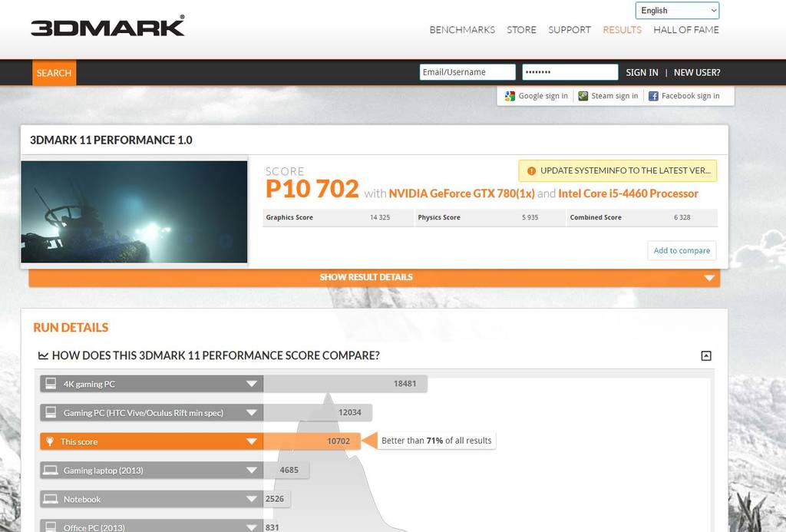Click the 4685 Gaming laptop score value
Image resolution: width=786 pixels, height=532 pixels.
click(289, 470)
